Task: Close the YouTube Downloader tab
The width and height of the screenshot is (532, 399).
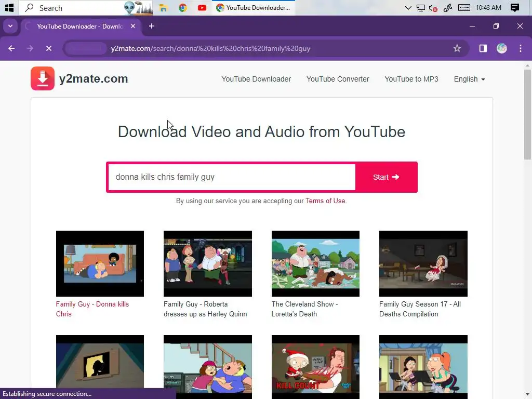Action: click(x=133, y=26)
